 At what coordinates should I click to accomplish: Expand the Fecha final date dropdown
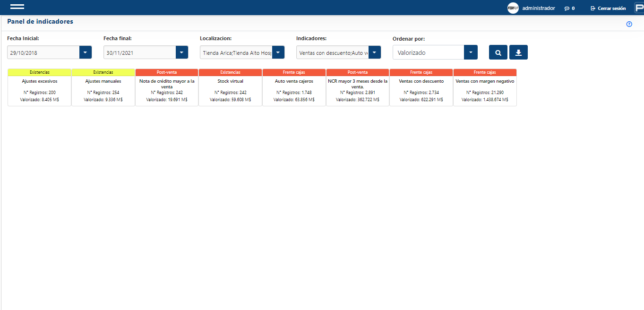click(182, 52)
